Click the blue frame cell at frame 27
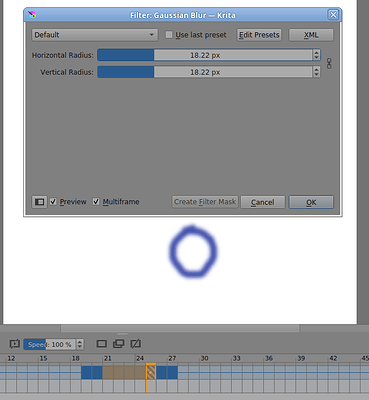The image size is (369, 400). coord(172,372)
